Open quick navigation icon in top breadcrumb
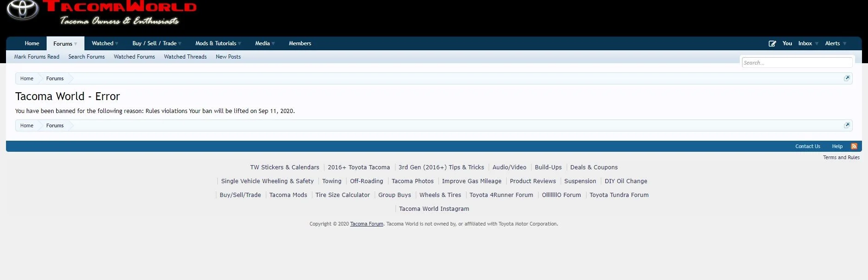The image size is (868, 280). point(846,78)
